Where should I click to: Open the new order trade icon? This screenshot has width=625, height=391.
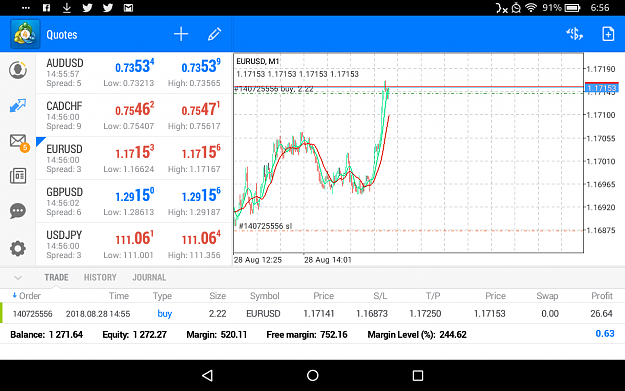coord(574,34)
